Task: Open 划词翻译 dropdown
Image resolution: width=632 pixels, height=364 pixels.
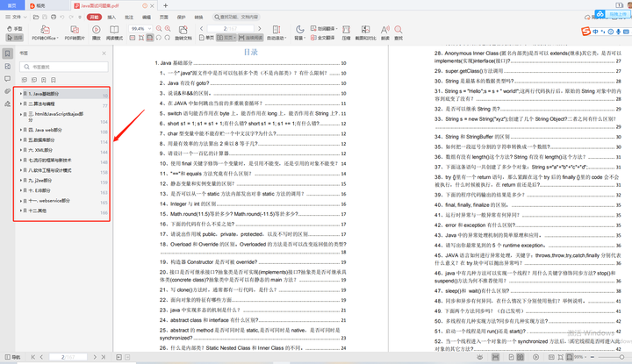Action: [324, 29]
